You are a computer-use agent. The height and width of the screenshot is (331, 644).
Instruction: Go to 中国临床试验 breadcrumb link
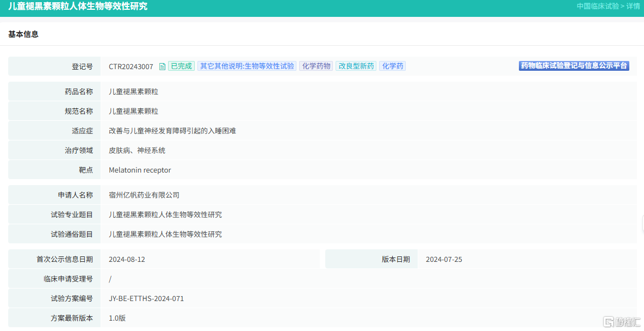coord(598,6)
